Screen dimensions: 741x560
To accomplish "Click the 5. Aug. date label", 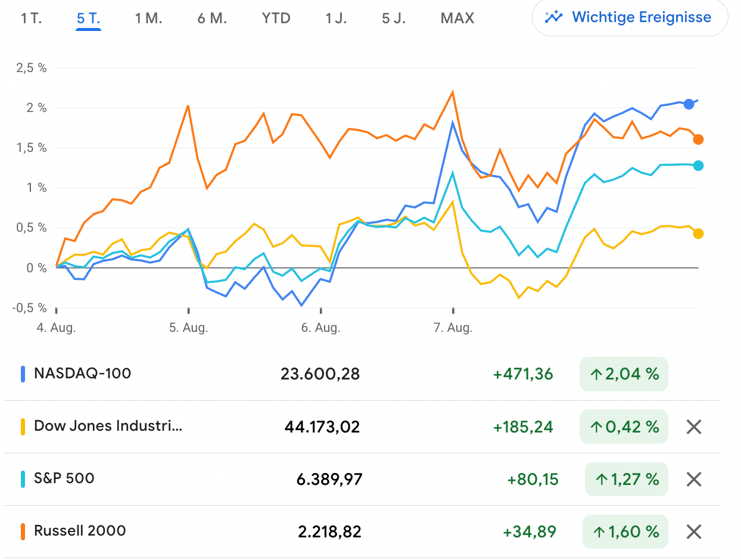I will pos(188,328).
